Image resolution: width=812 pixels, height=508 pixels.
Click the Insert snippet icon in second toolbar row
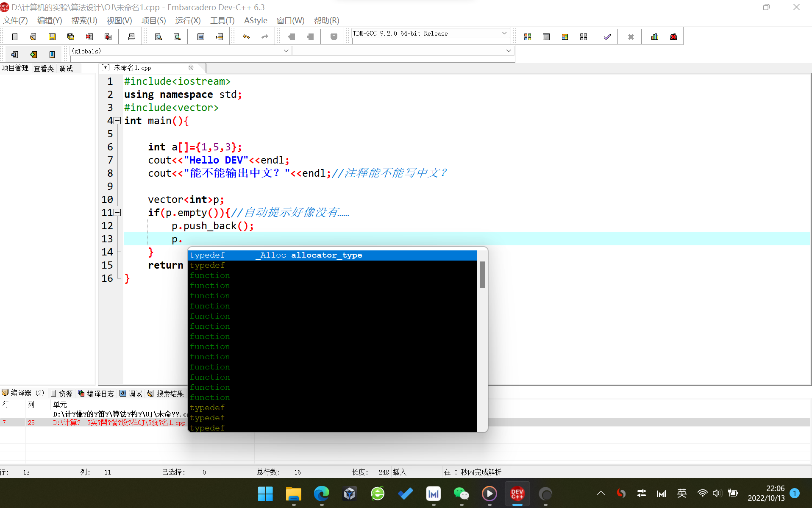click(15, 54)
